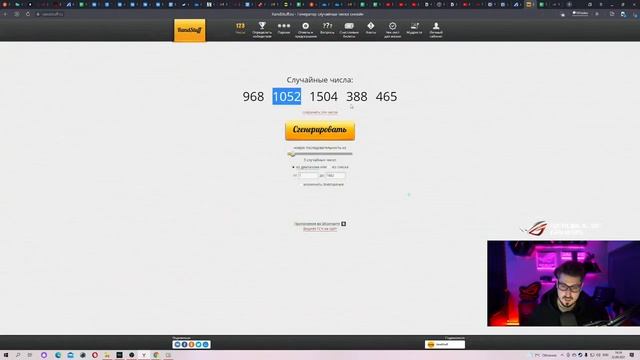Open the lucky tickets section
This screenshot has width=640, height=360.
349,30
